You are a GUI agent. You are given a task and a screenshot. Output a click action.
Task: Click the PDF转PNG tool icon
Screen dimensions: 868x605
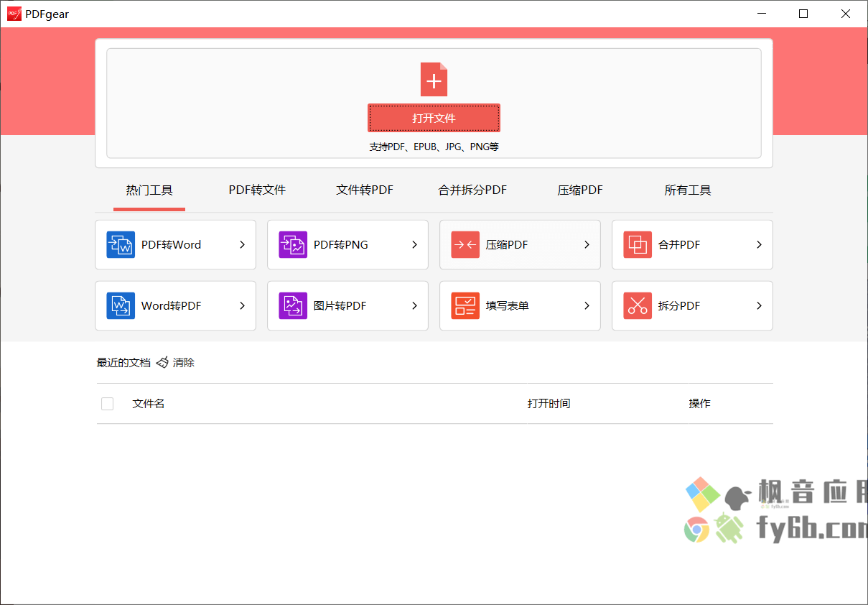click(x=293, y=245)
